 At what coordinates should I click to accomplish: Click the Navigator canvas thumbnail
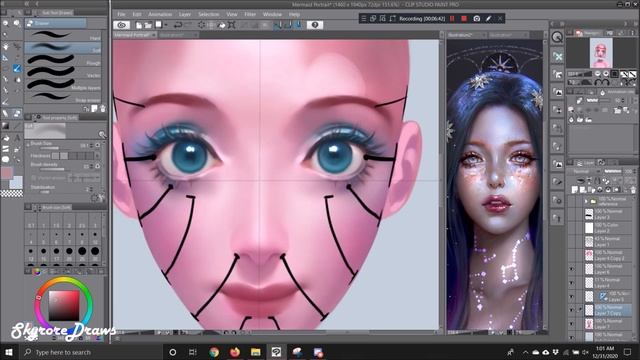(601, 53)
